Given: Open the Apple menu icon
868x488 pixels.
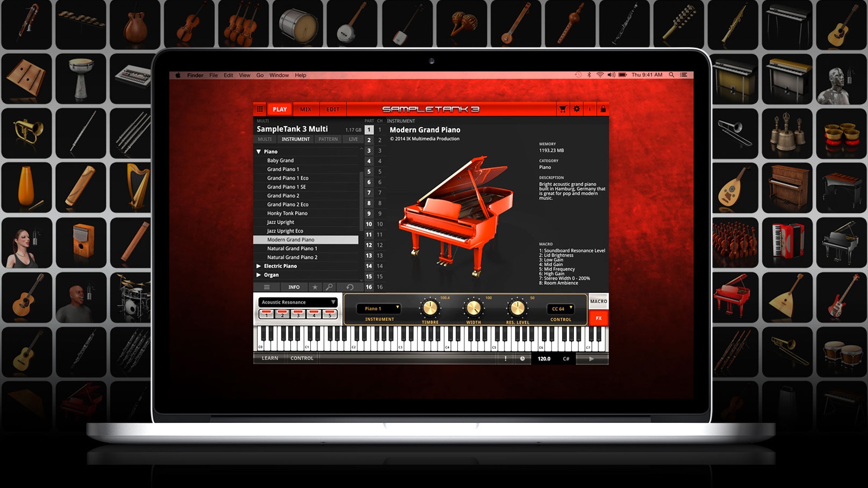Looking at the screenshot, I should 178,75.
